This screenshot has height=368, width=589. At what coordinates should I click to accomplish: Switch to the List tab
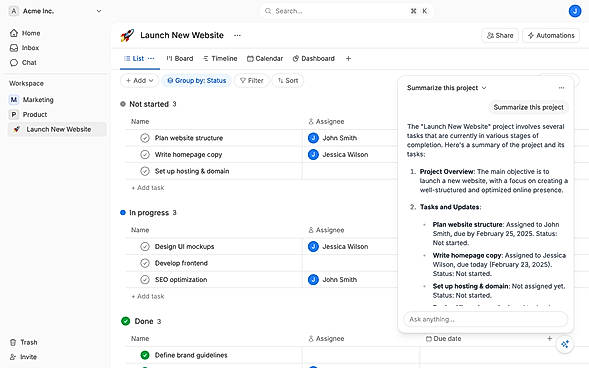click(x=134, y=59)
